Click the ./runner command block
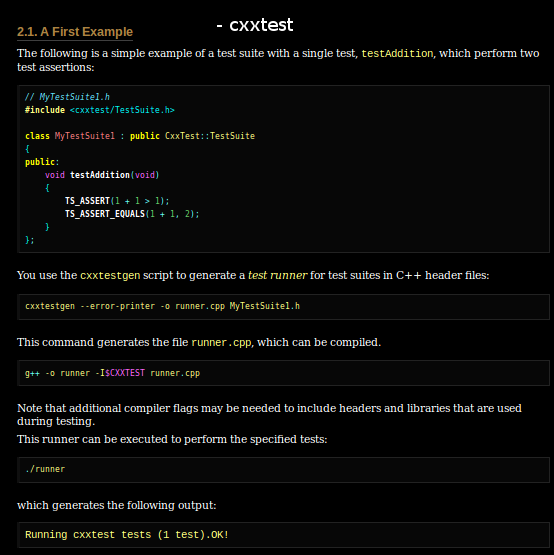The width and height of the screenshot is (554, 555). pos(284,470)
